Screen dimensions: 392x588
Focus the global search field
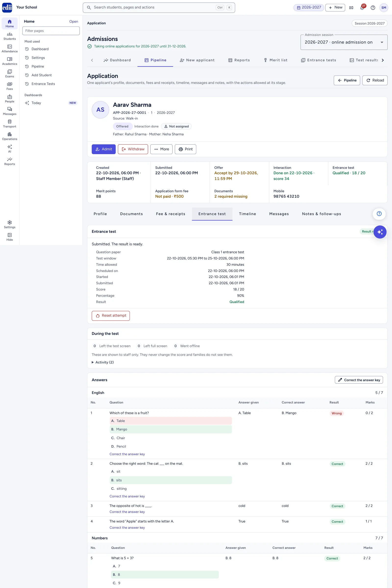tap(159, 8)
